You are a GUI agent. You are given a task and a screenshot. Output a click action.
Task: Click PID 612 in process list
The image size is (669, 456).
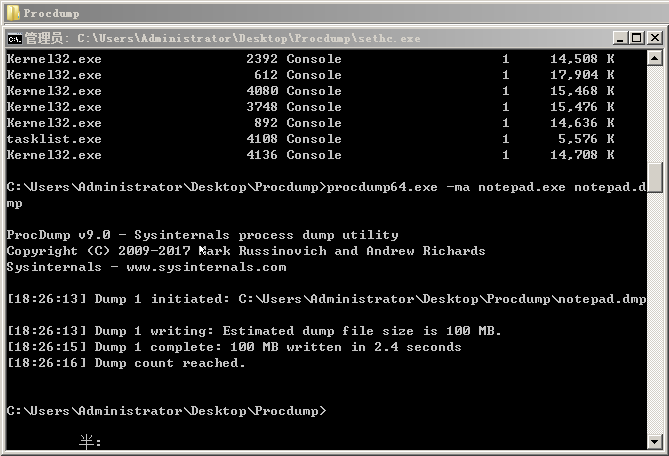266,75
